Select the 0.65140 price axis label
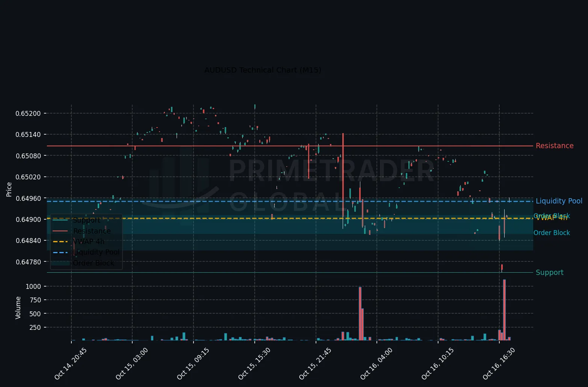The image size is (588, 387). (28, 135)
